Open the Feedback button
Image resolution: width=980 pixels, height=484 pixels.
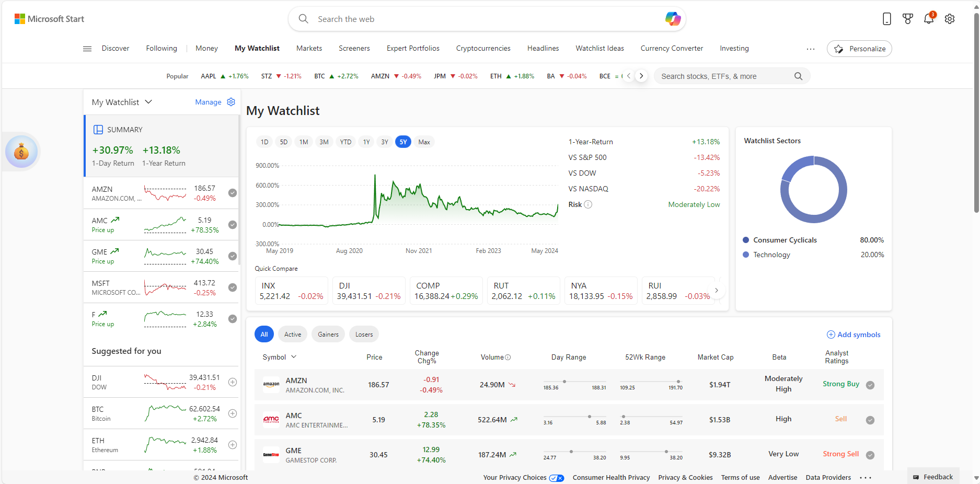(933, 477)
